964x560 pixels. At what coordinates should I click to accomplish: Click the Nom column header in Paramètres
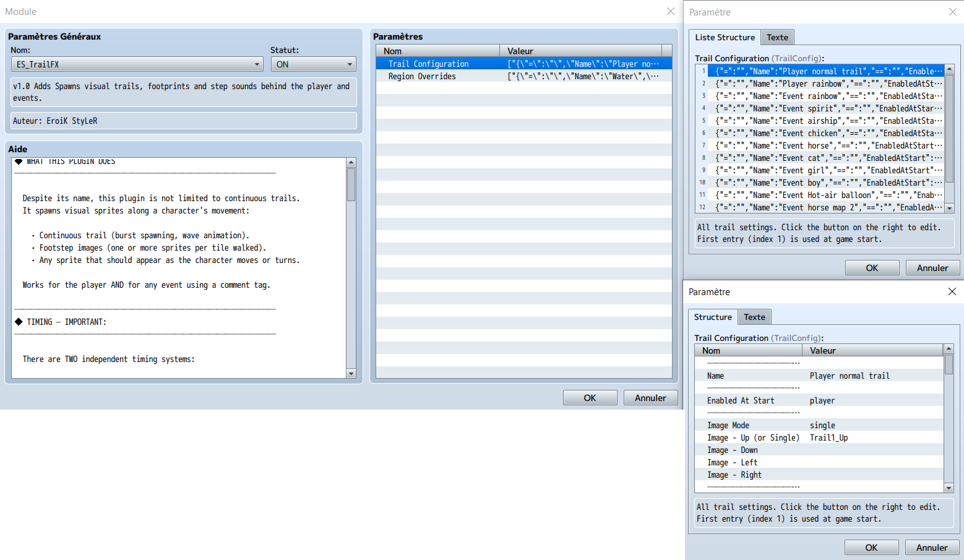pyautogui.click(x=437, y=51)
